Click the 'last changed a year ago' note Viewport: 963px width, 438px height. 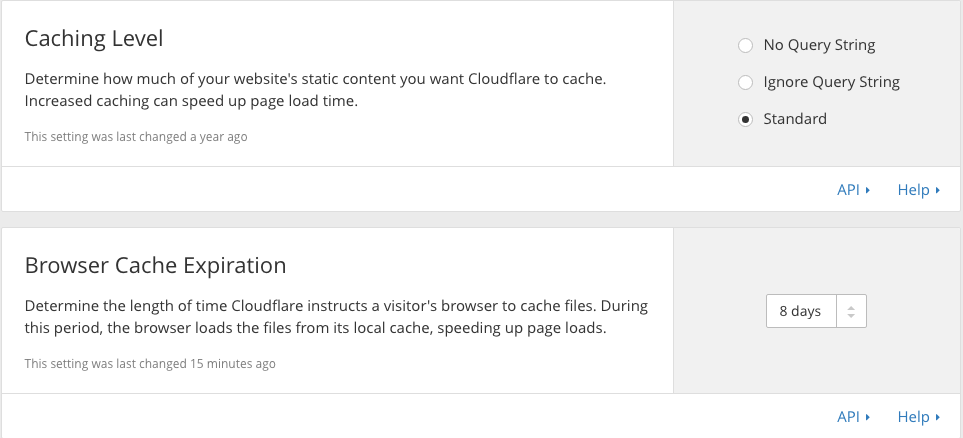click(135, 136)
